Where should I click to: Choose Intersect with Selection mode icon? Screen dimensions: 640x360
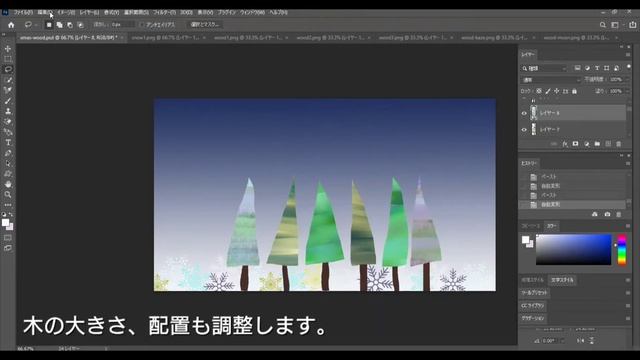pos(80,25)
